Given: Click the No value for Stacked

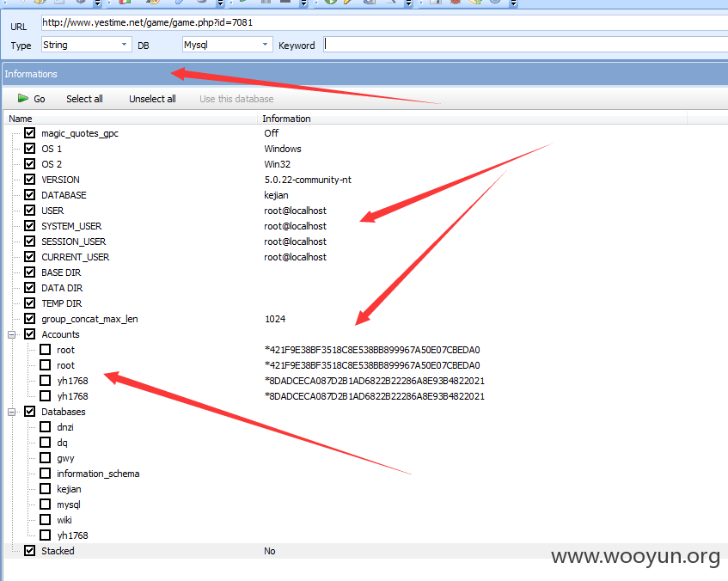Looking at the screenshot, I should coord(269,551).
